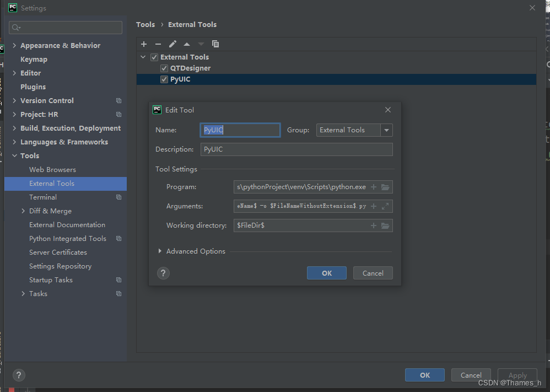Browse folder icon for Program path
The width and height of the screenshot is (550, 392).
pos(385,187)
